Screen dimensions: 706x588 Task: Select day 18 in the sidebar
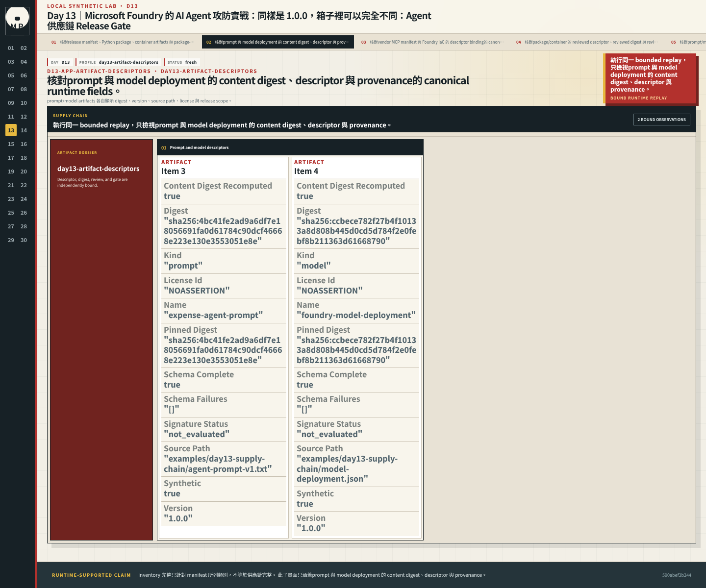coord(24,158)
